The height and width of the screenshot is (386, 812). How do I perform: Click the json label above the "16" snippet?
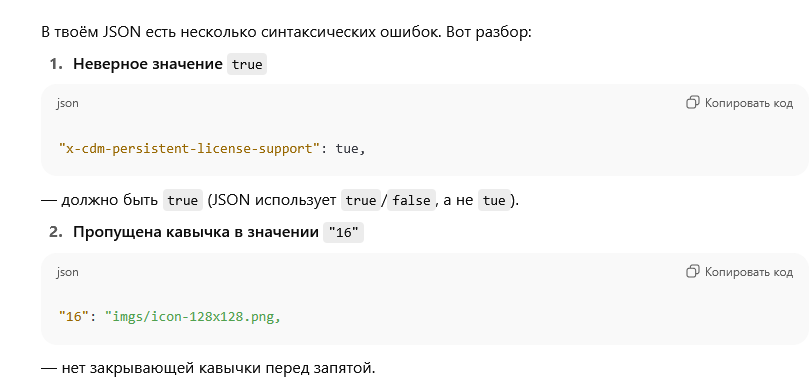[68, 272]
